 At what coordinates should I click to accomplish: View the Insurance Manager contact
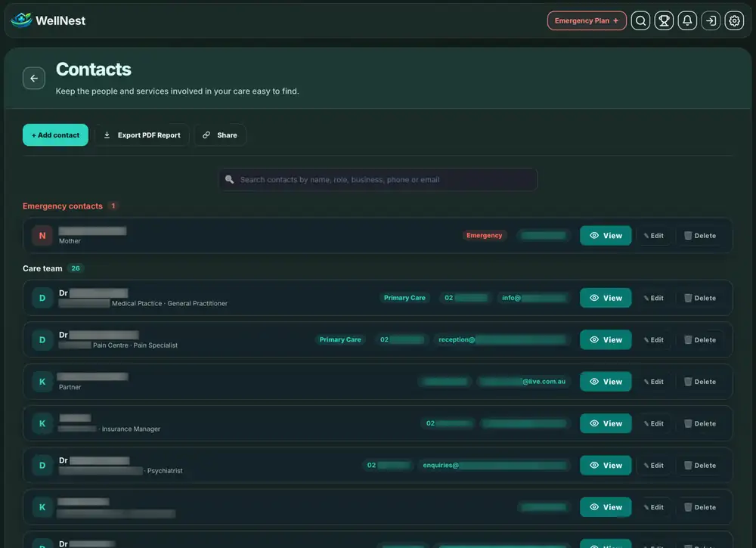pos(606,423)
